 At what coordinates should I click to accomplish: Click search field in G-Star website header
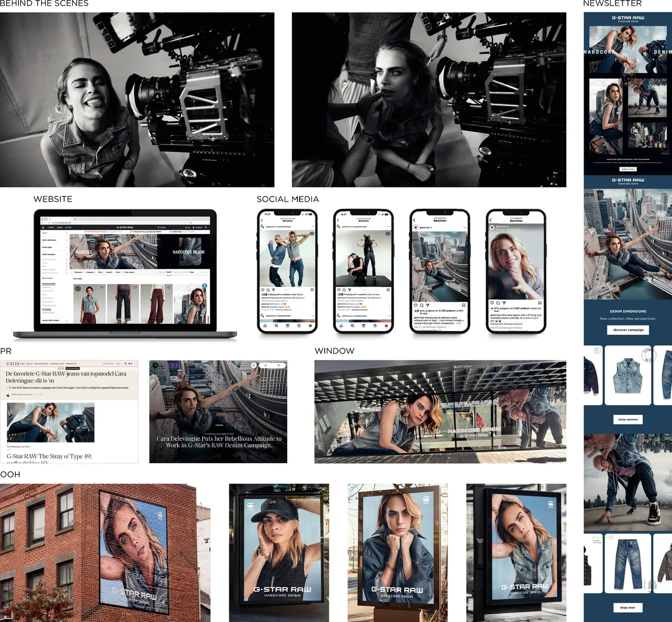tap(164, 227)
